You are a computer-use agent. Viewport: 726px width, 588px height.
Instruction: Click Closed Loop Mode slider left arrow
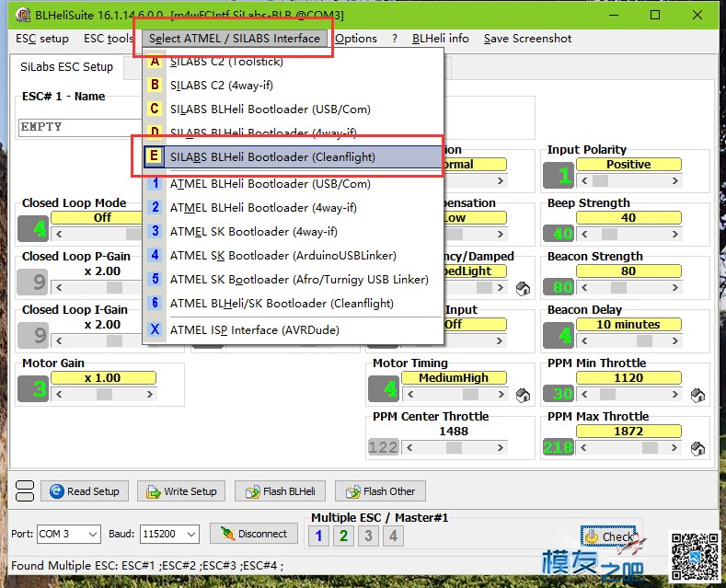click(x=59, y=235)
